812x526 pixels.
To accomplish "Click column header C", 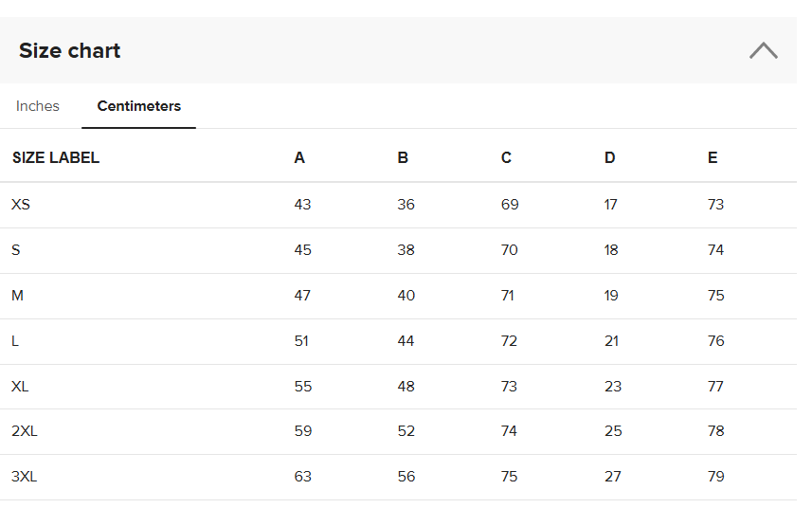I will (506, 158).
